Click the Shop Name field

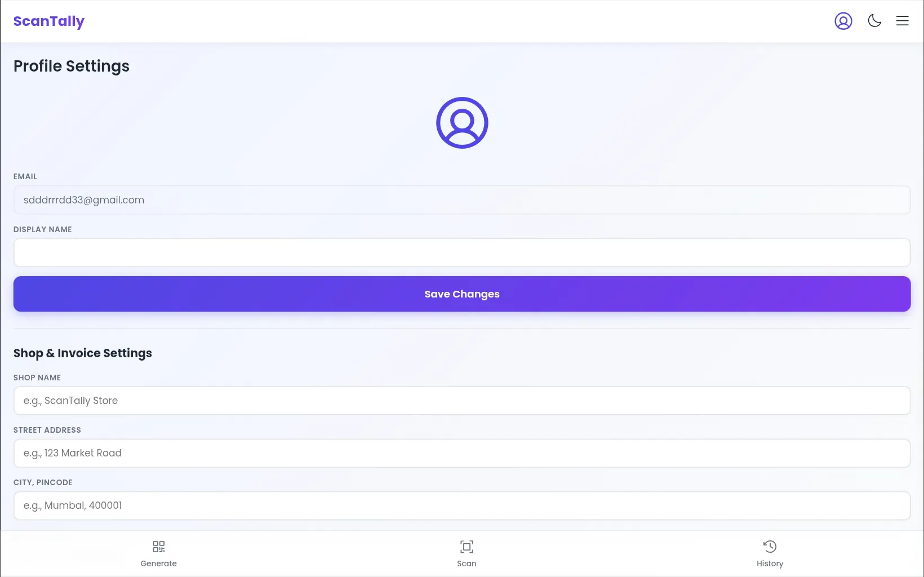[462, 401]
